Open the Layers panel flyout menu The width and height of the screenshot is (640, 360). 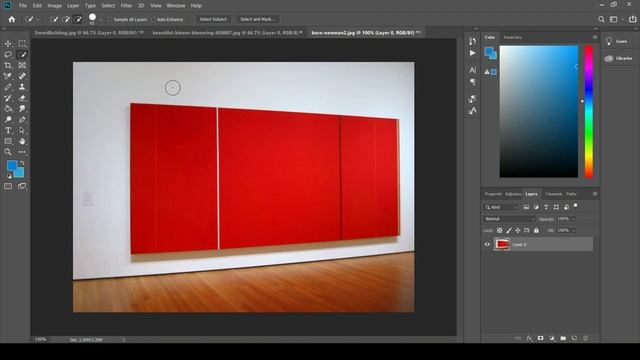click(595, 194)
